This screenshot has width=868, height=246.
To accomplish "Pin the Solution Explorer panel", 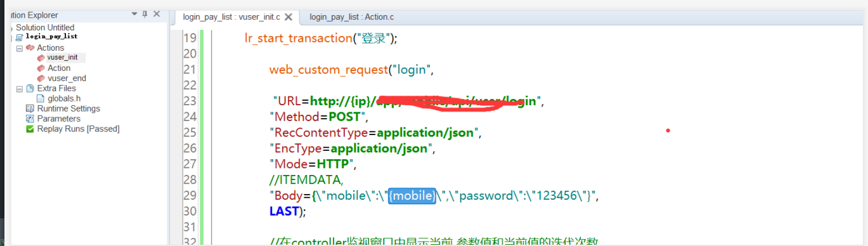I will click(145, 14).
